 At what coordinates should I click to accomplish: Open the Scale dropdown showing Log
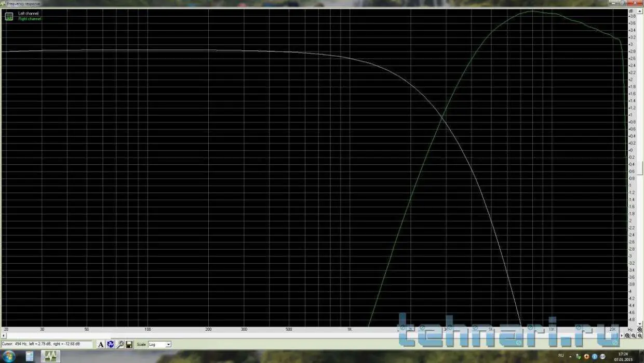point(159,344)
